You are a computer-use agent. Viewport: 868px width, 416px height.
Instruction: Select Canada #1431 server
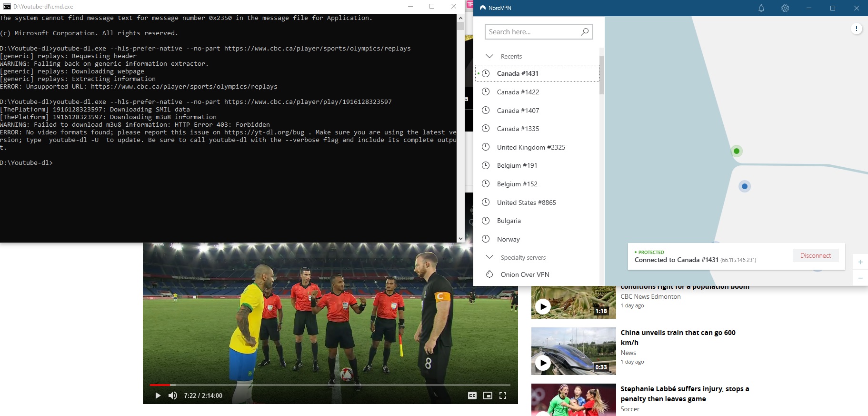point(537,73)
